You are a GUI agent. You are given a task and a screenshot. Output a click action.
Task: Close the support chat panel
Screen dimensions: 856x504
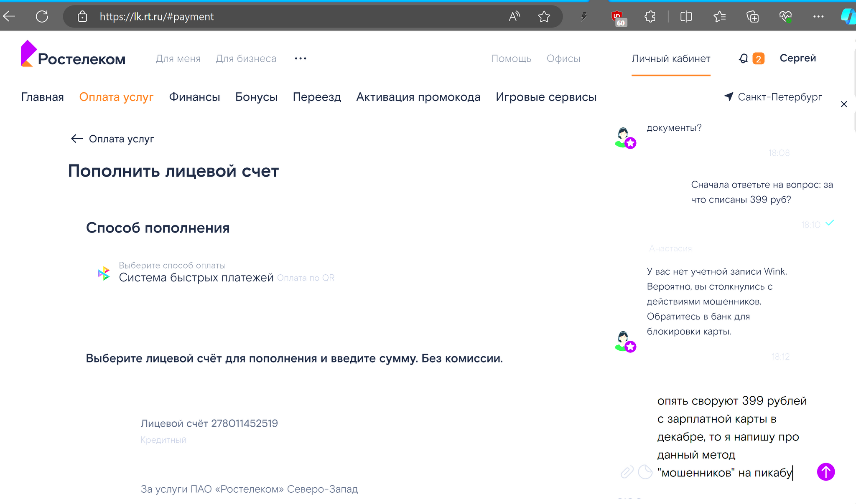click(x=844, y=104)
